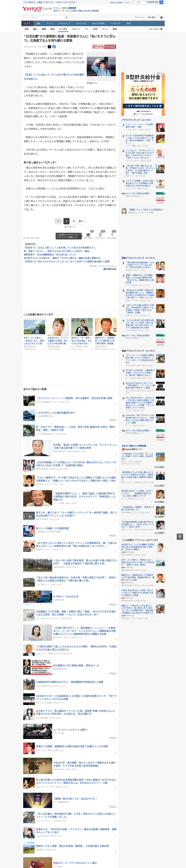
Task: Open the 和泉雅子さん article photo
Action: 101,66
